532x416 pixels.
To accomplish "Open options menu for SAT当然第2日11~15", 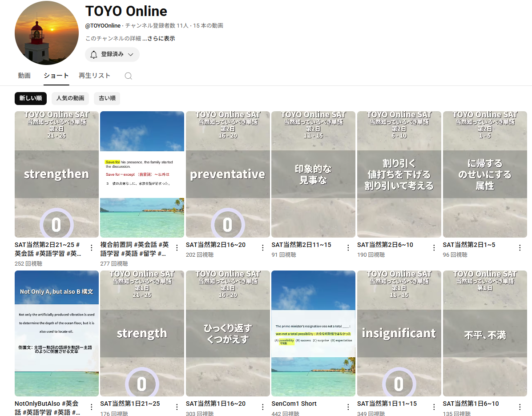I will [x=348, y=248].
